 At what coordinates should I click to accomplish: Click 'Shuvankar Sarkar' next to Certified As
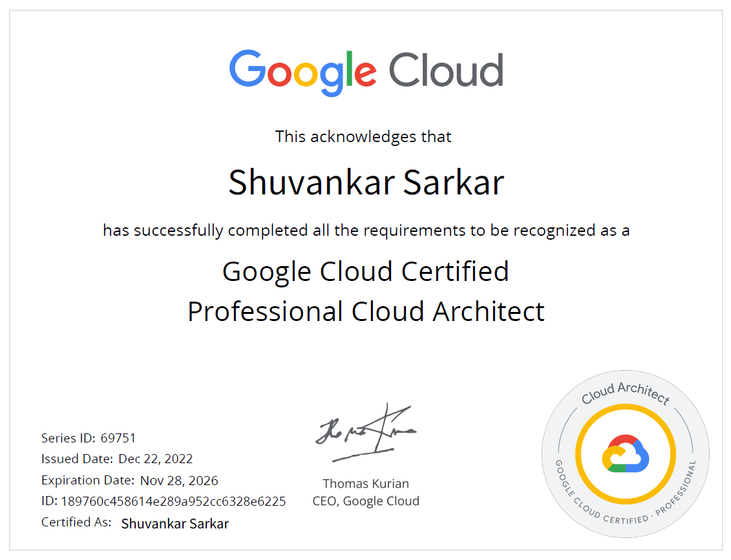(x=175, y=524)
